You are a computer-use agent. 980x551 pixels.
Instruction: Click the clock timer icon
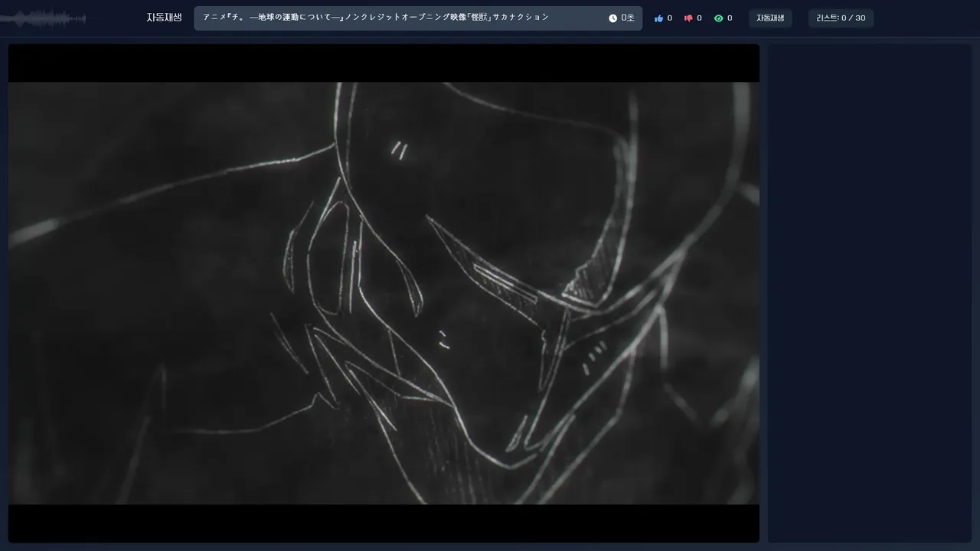[x=612, y=18]
